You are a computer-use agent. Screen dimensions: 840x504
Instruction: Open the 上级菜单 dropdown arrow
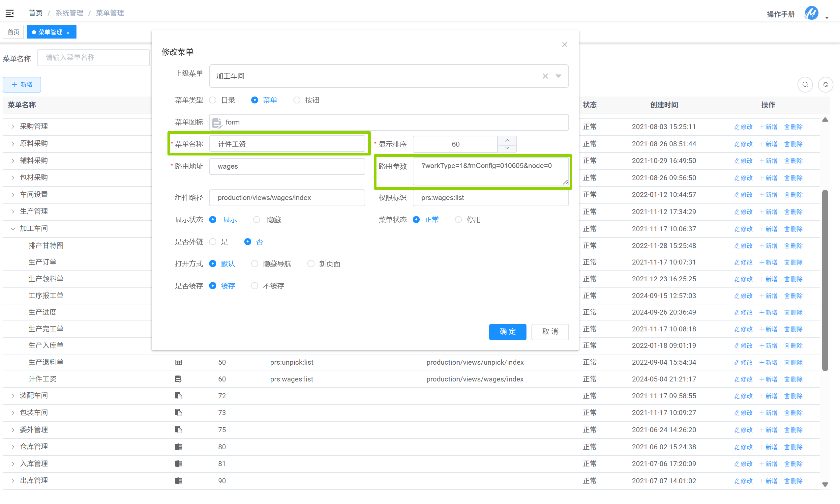pyautogui.click(x=558, y=76)
